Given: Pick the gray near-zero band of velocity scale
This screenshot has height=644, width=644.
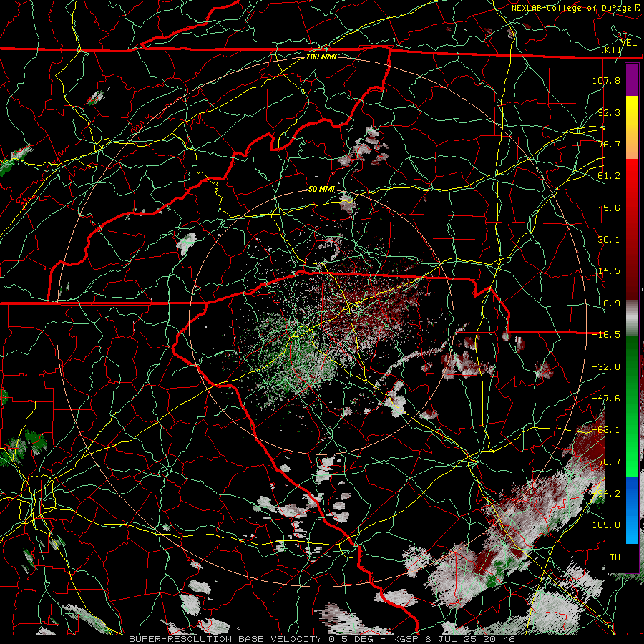Looking at the screenshot, I should 632,318.
